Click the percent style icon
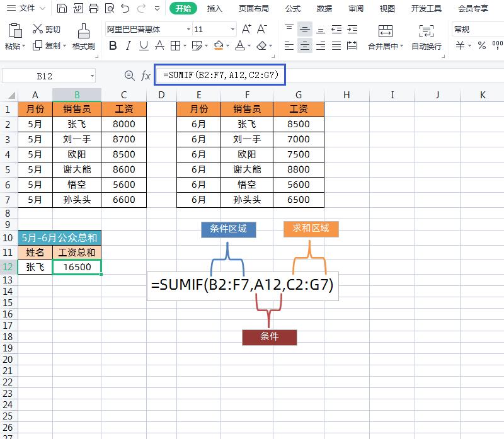This screenshot has width=504, height=439. coord(482,45)
